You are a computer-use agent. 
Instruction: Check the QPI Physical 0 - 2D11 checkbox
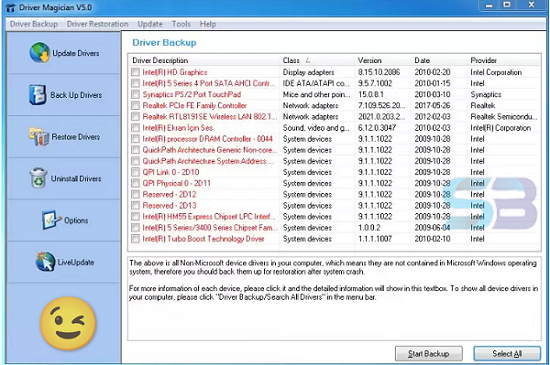coord(135,183)
